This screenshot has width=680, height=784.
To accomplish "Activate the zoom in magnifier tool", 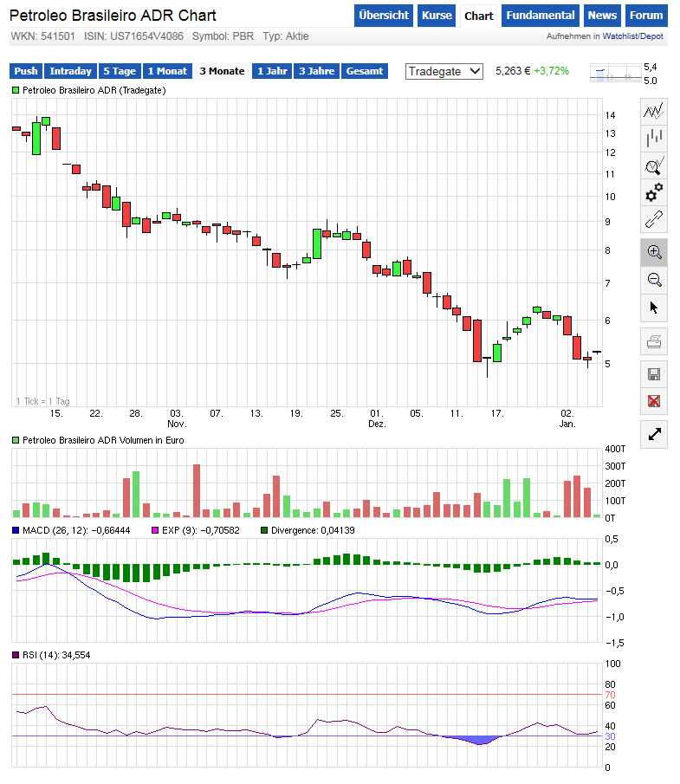I will pyautogui.click(x=653, y=252).
